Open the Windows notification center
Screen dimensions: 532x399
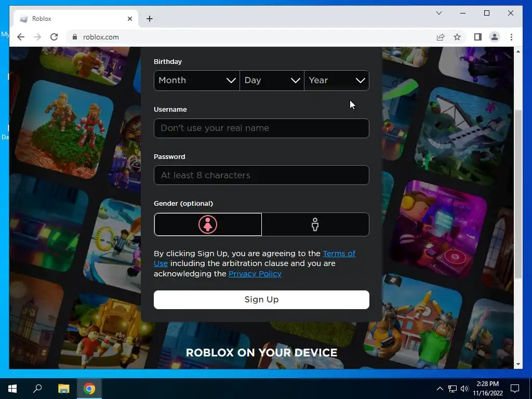(x=515, y=389)
